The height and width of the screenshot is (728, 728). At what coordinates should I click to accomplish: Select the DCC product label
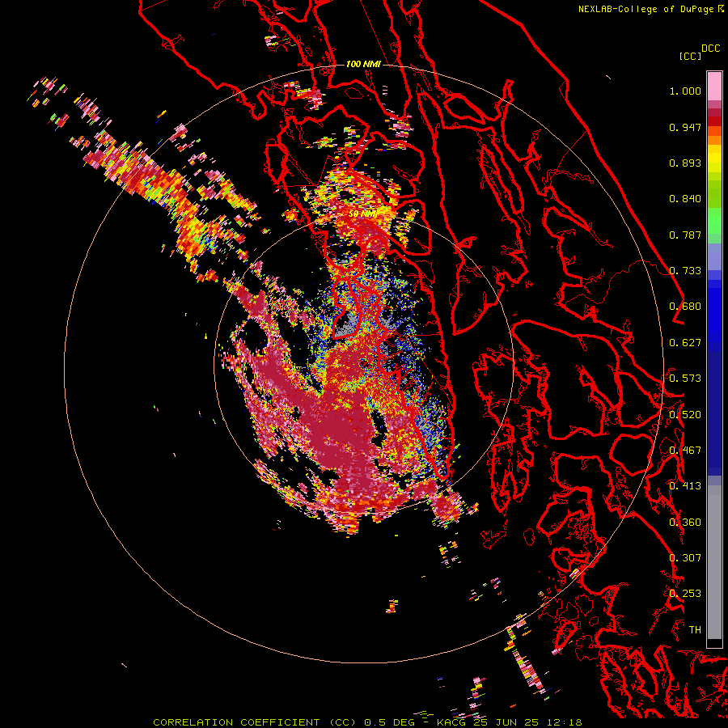[x=710, y=49]
